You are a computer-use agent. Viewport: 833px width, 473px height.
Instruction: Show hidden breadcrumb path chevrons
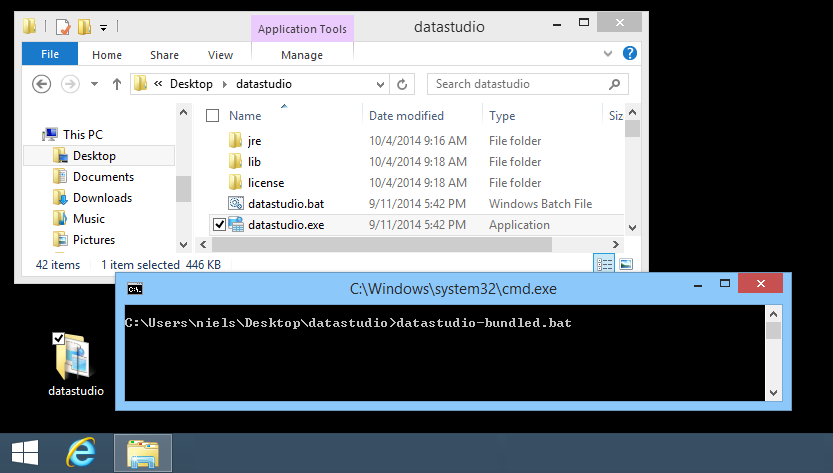pyautogui.click(x=158, y=83)
